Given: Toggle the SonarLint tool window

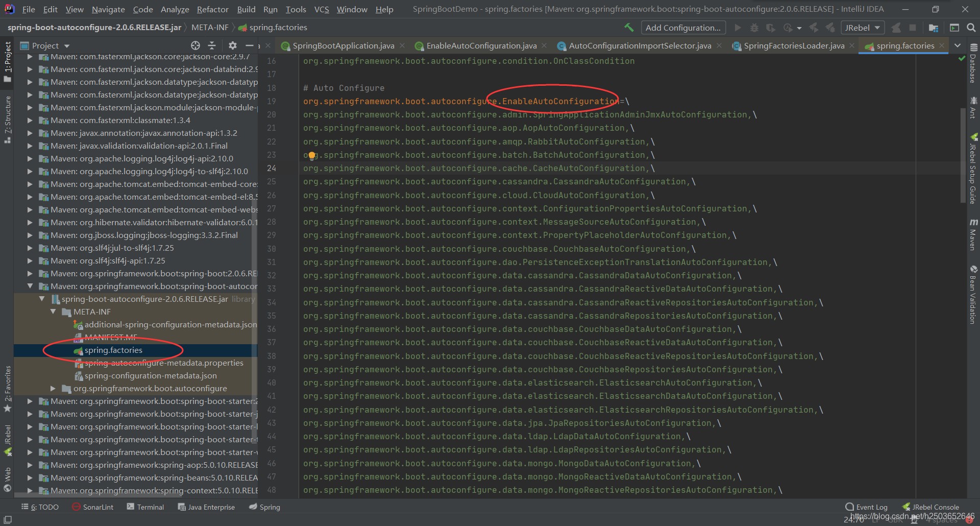Looking at the screenshot, I should click(x=93, y=507).
